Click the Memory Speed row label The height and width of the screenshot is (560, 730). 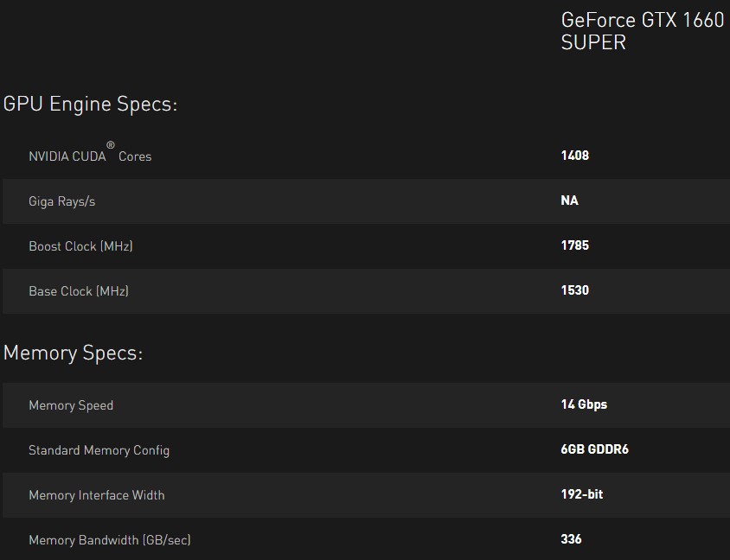pos(71,405)
